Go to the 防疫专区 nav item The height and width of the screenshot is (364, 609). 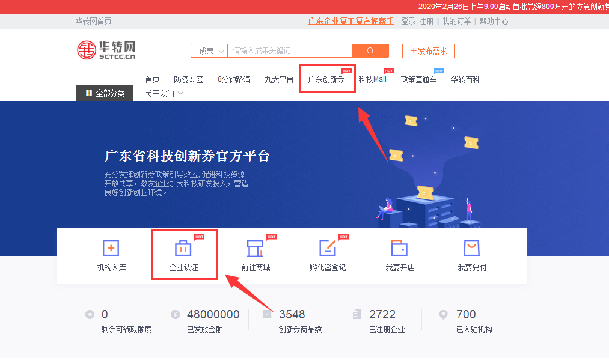(189, 79)
